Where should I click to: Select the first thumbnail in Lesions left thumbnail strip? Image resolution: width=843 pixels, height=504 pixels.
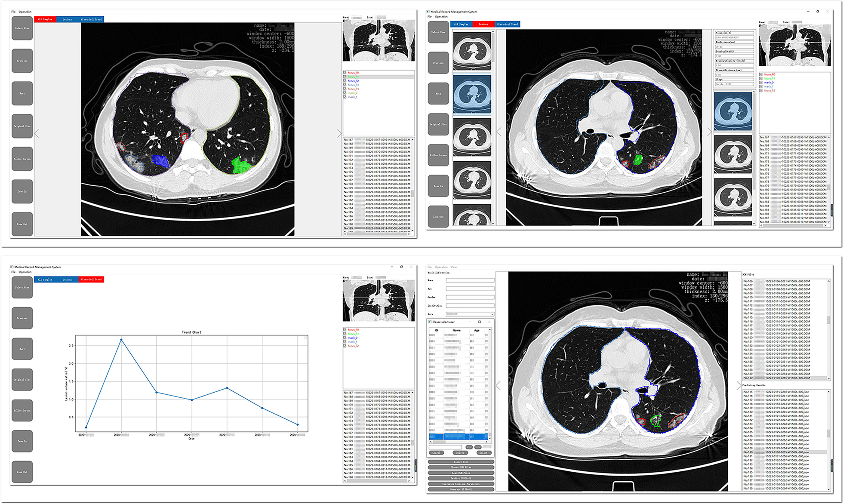tap(472, 51)
